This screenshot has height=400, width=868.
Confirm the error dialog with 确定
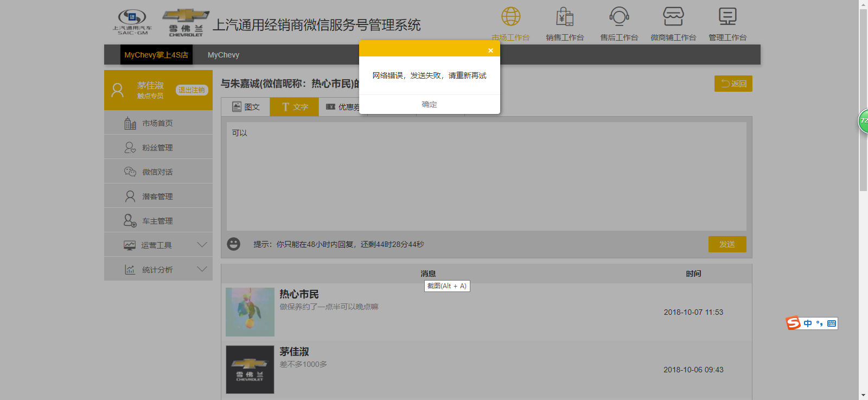tap(429, 104)
